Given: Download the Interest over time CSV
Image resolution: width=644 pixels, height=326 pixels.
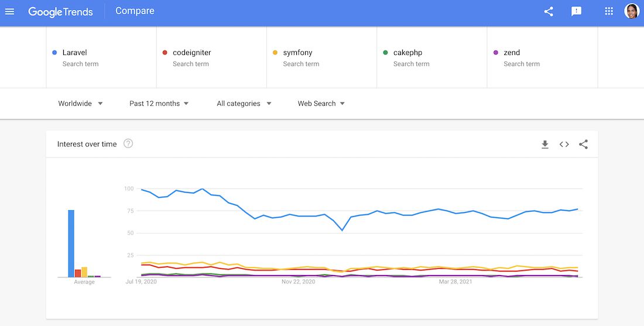Looking at the screenshot, I should (x=544, y=144).
